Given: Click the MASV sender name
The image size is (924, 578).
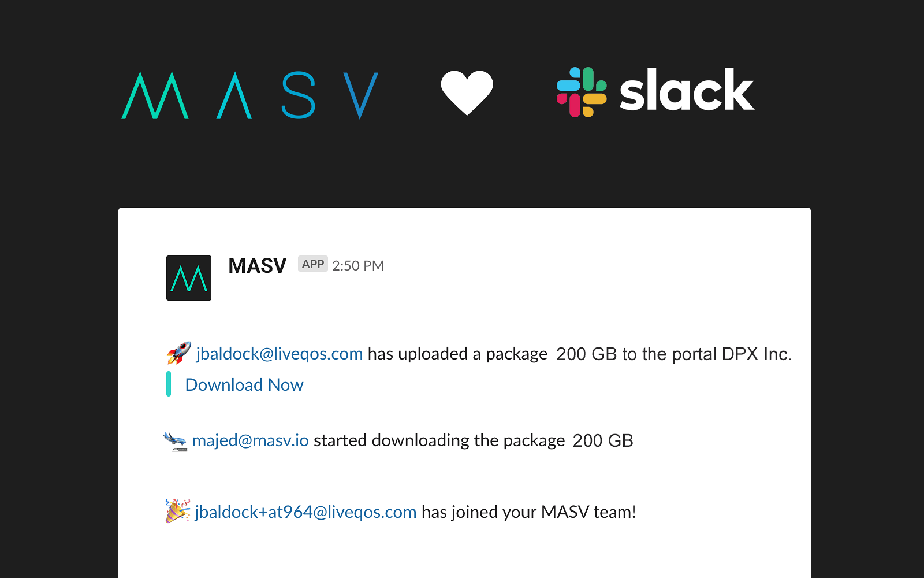Looking at the screenshot, I should (258, 266).
